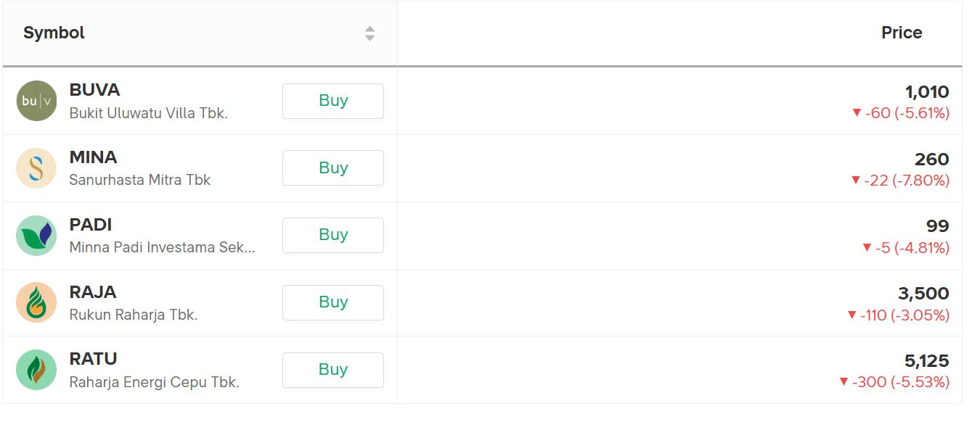Sort table by Symbol column arrows
Screen dimensions: 980x422
pos(369,33)
